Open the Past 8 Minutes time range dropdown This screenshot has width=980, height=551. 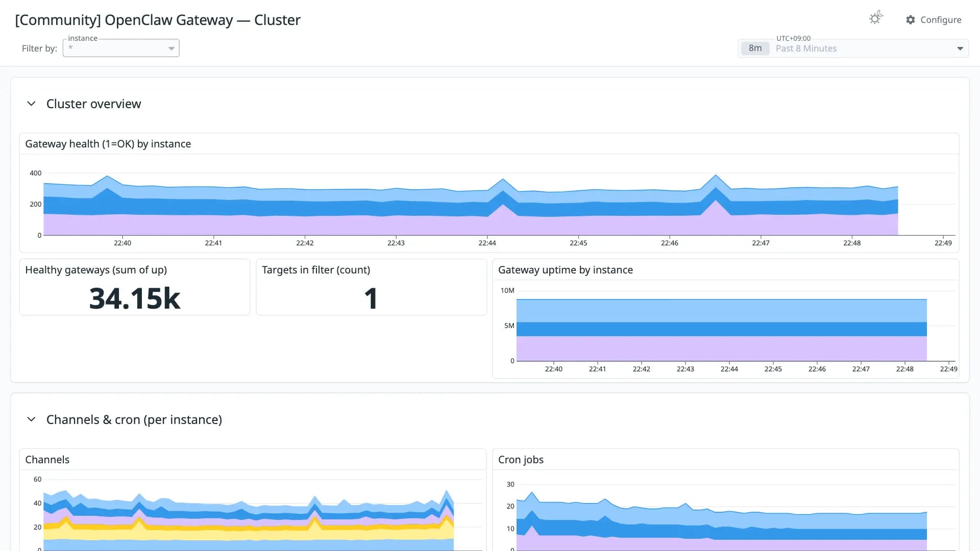[x=853, y=48]
